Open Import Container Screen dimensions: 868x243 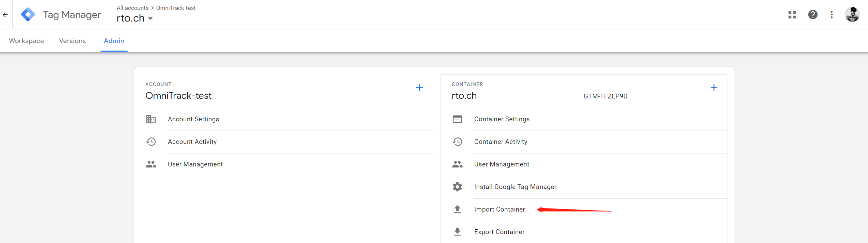[500, 209]
